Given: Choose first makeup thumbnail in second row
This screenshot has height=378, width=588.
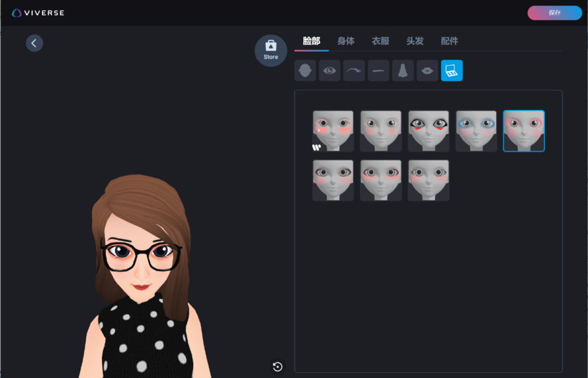Looking at the screenshot, I should (x=333, y=181).
